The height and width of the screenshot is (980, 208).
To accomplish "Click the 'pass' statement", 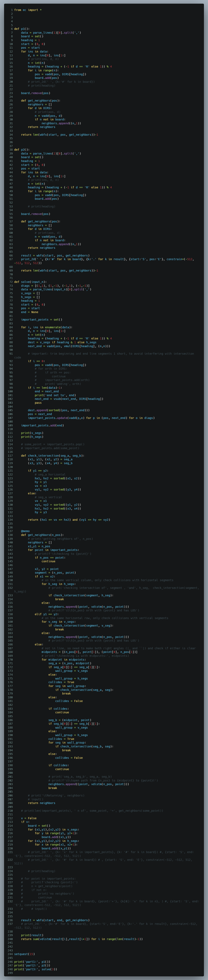I will pos(38,403).
